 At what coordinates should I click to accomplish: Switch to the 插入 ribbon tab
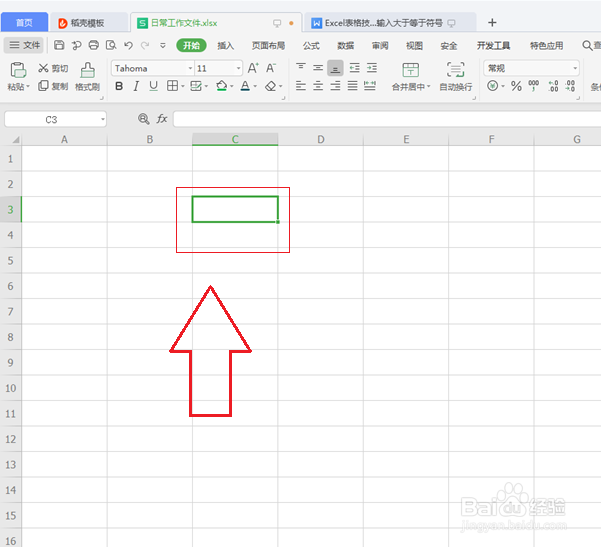pyautogui.click(x=225, y=46)
